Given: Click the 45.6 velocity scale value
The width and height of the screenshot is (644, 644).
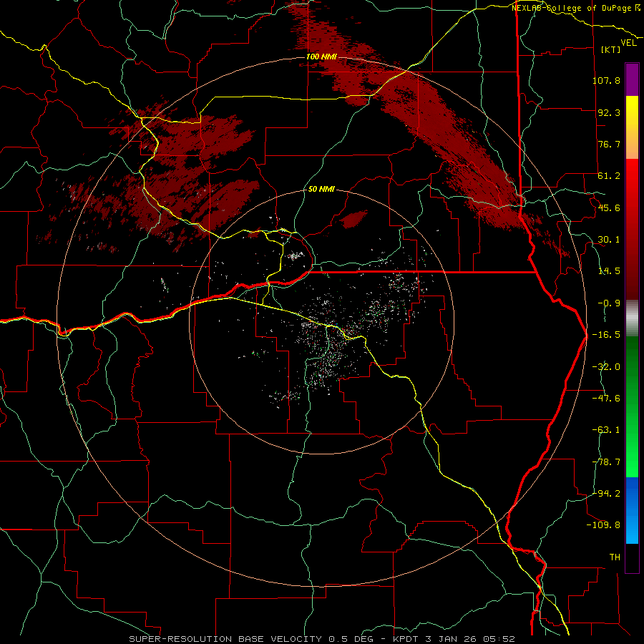Looking at the screenshot, I should [609, 208].
